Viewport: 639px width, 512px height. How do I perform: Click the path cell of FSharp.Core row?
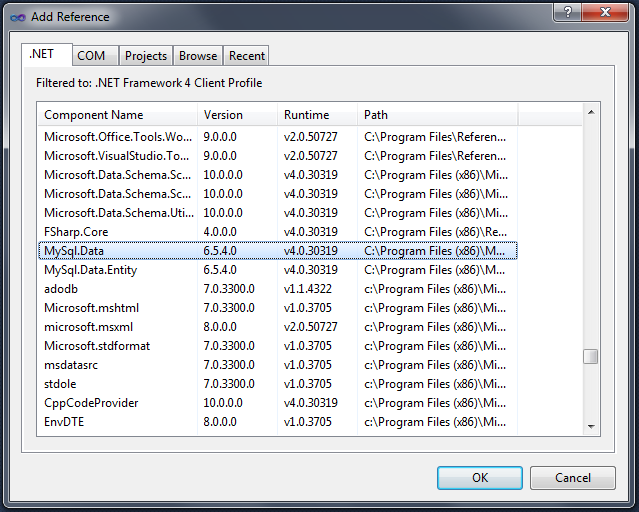tap(436, 232)
